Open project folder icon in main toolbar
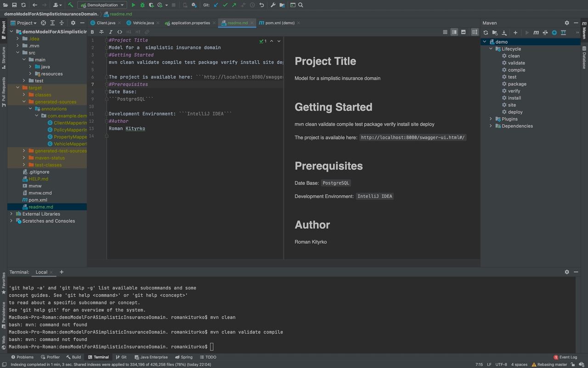This screenshot has width=588, height=368. coord(5,5)
